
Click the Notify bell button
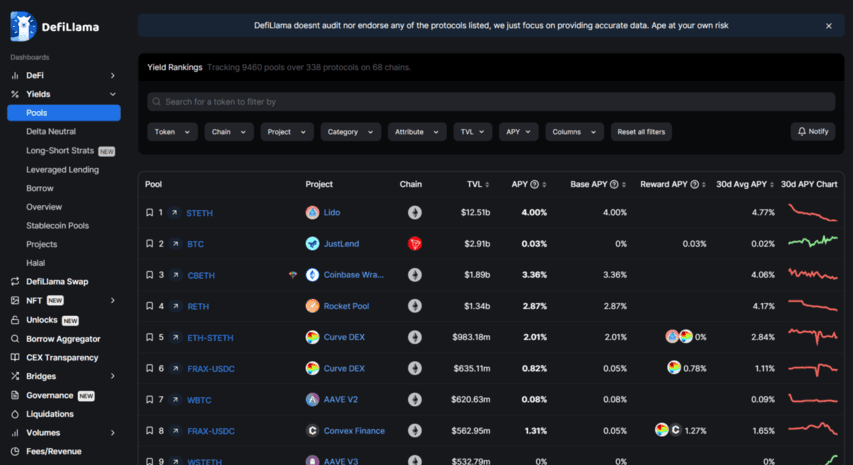[x=813, y=131]
